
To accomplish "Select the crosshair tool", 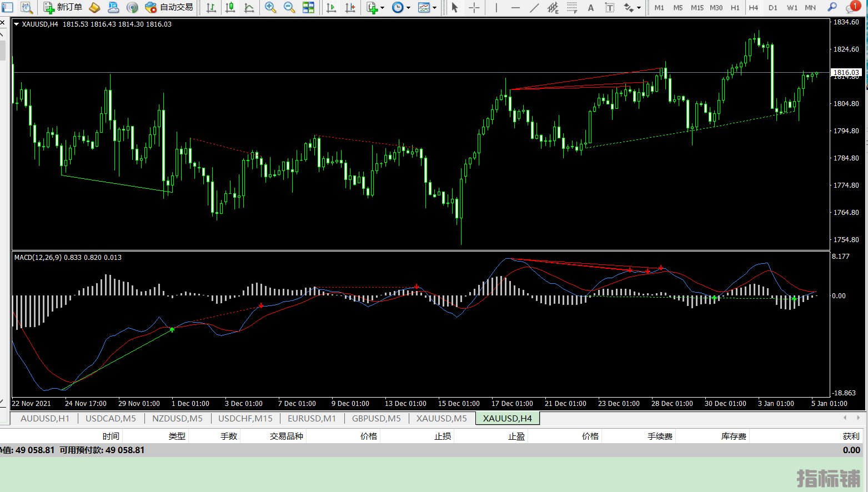I will 474,7.
